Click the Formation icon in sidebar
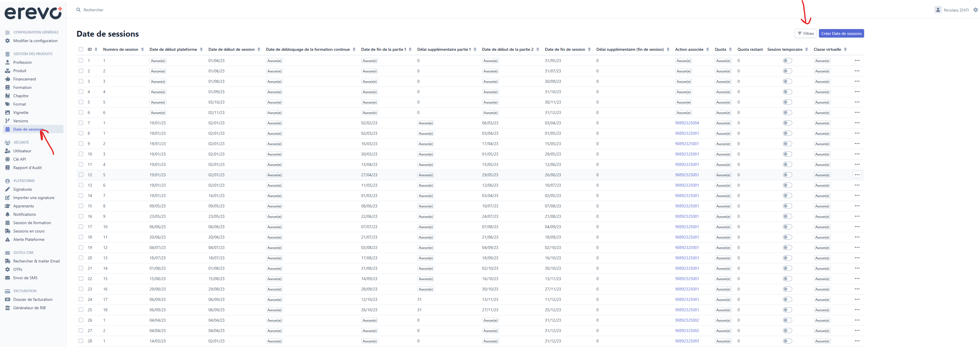Image resolution: width=980 pixels, height=347 pixels. pos(7,87)
